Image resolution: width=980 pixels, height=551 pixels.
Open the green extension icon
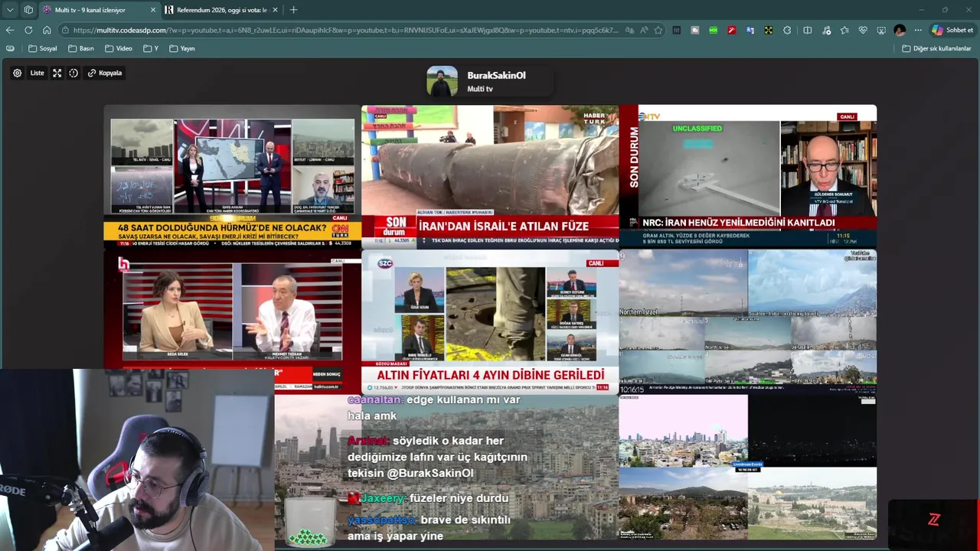coord(714,30)
